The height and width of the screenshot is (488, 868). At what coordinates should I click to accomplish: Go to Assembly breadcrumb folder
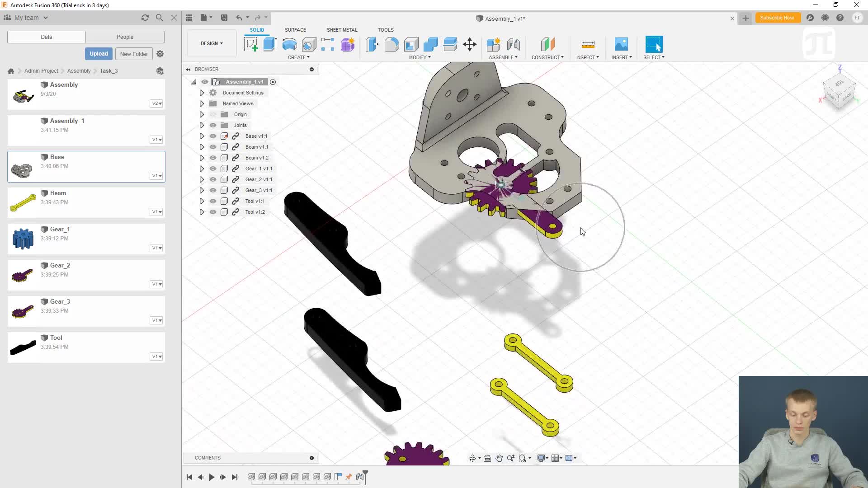(x=79, y=71)
